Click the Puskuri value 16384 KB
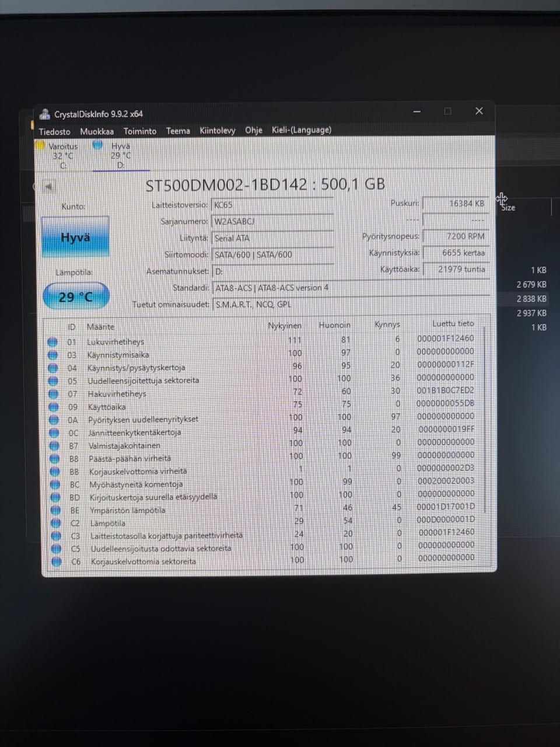Viewport: 560px width, 747px height. pos(456,204)
